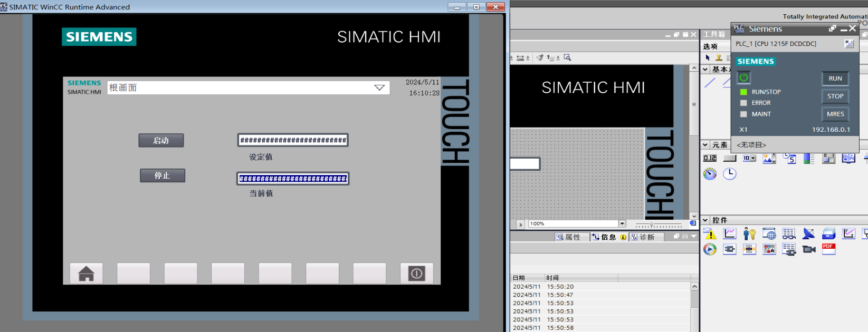Open the 根画面 screen dropdown

pos(379,88)
